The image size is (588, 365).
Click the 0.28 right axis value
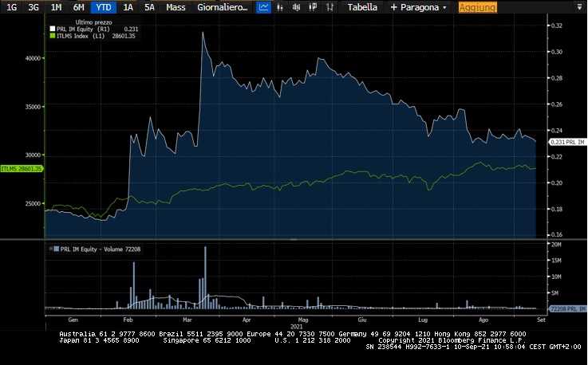[x=557, y=78]
